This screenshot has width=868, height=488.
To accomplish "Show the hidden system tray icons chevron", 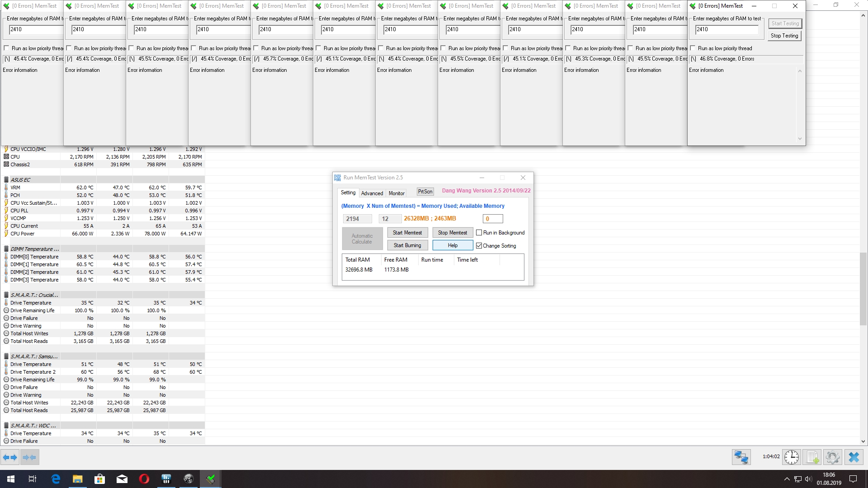I will pyautogui.click(x=787, y=479).
